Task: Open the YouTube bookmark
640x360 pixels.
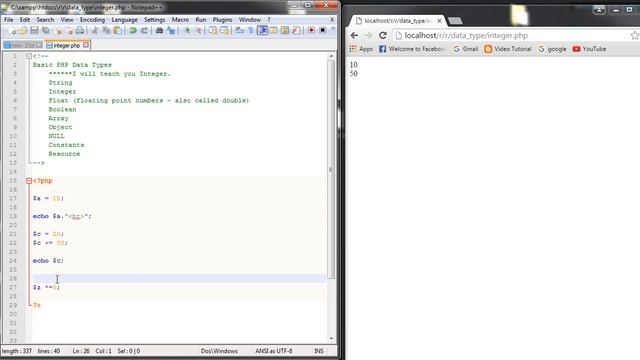Action: pyautogui.click(x=589, y=49)
